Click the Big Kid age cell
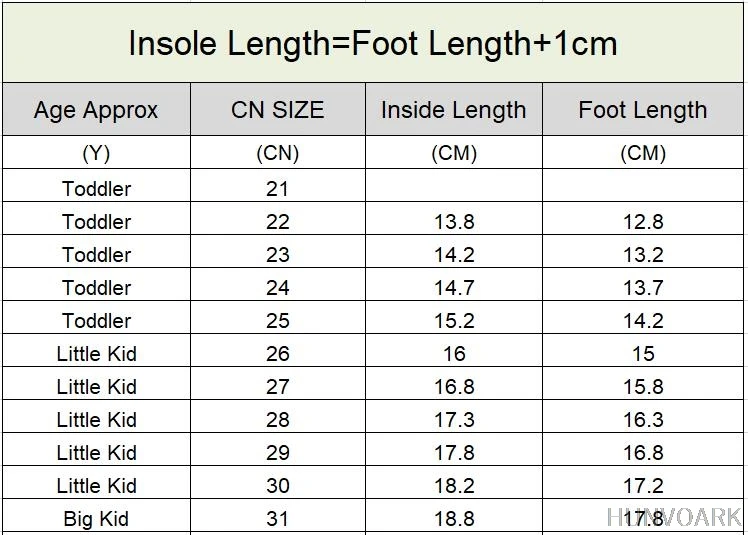Image resolution: width=748 pixels, height=535 pixels. [96, 518]
